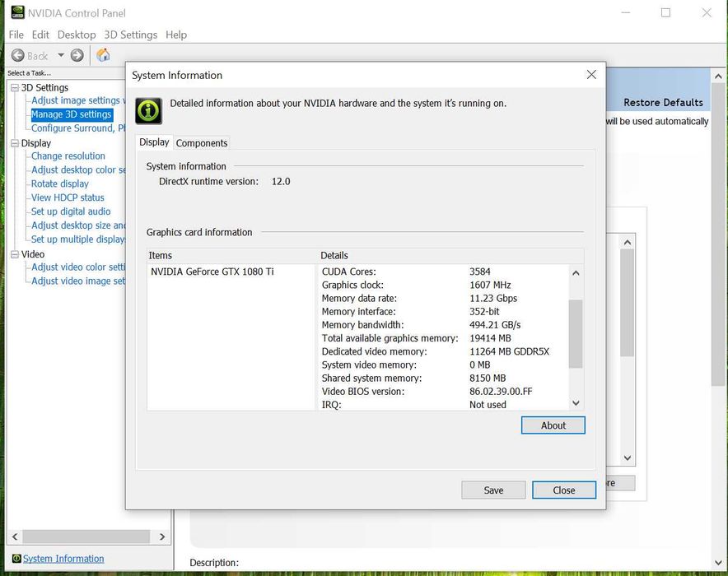Open the 3D Settings menu
The height and width of the screenshot is (576, 728).
tap(130, 35)
